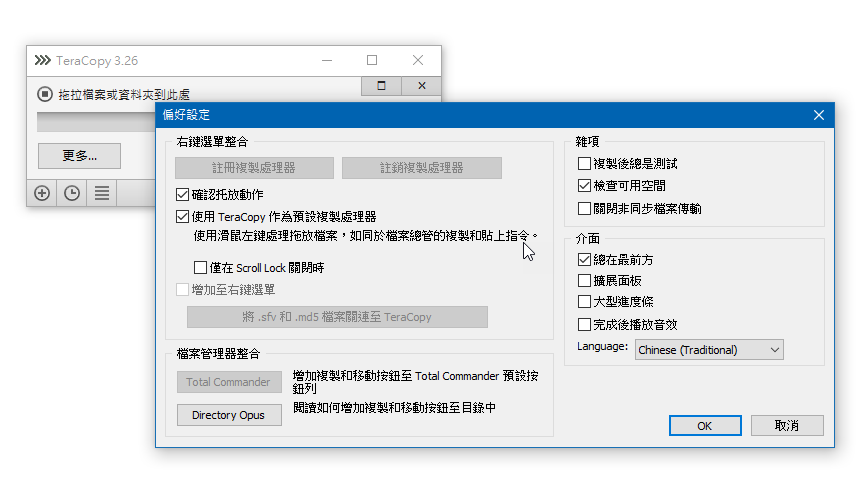Viewport: 859px width, 478px height.
Task: Open the Language dropdown
Action: point(709,350)
